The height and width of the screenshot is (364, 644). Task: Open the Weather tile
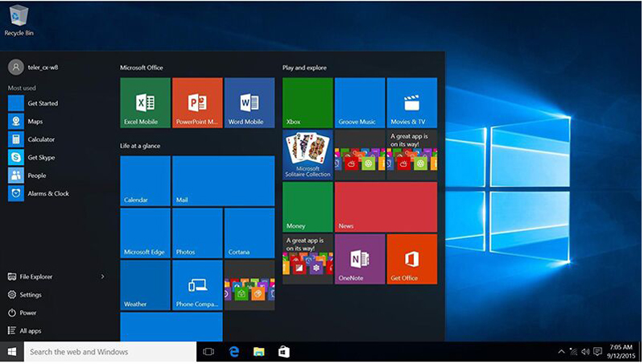(x=145, y=285)
